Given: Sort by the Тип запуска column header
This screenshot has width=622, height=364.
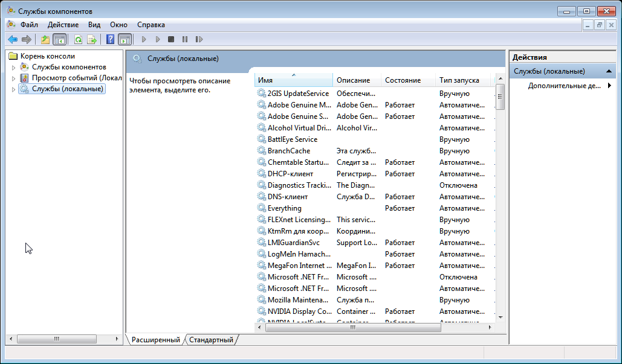Looking at the screenshot, I should (x=463, y=80).
